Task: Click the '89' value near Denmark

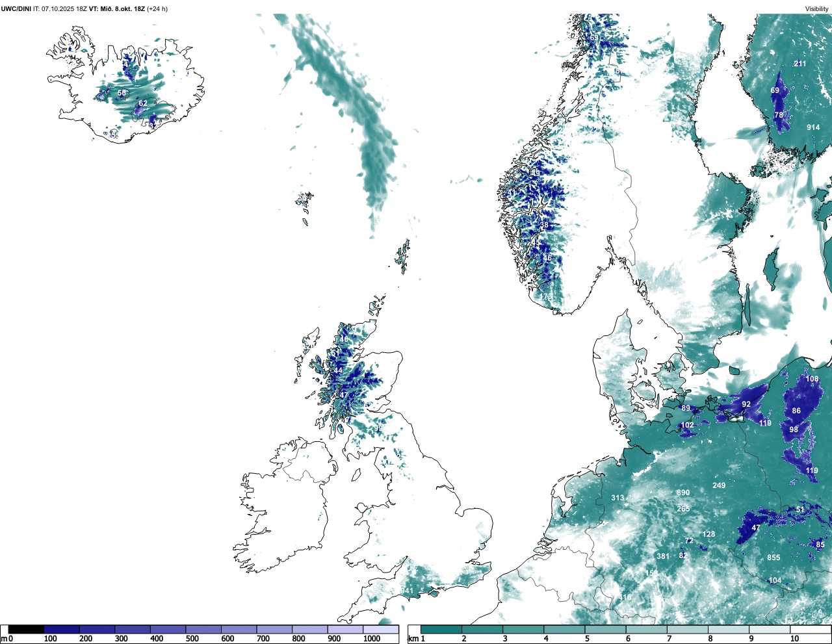Action: point(686,408)
